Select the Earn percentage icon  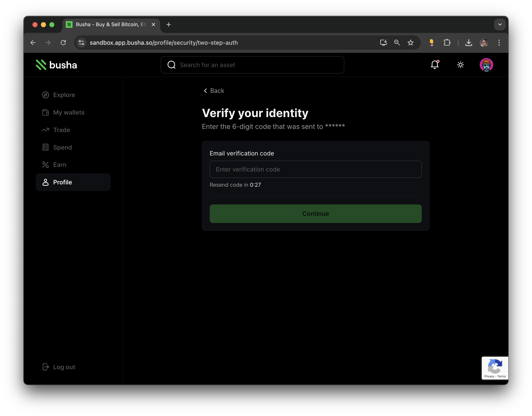click(46, 165)
